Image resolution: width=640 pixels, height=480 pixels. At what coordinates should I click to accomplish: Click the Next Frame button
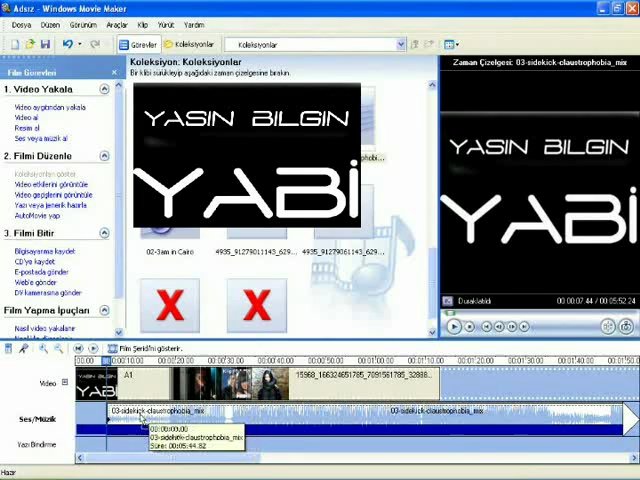[511, 327]
